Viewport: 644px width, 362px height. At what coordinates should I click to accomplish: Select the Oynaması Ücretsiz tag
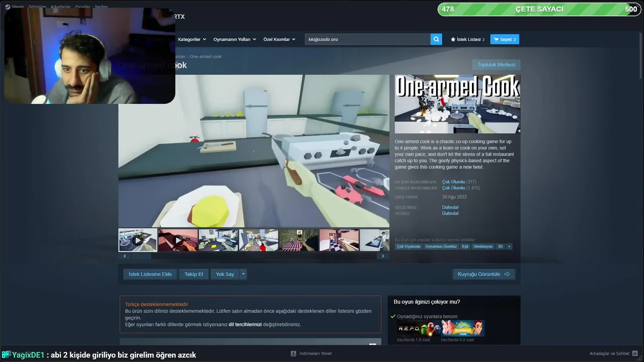tap(441, 246)
